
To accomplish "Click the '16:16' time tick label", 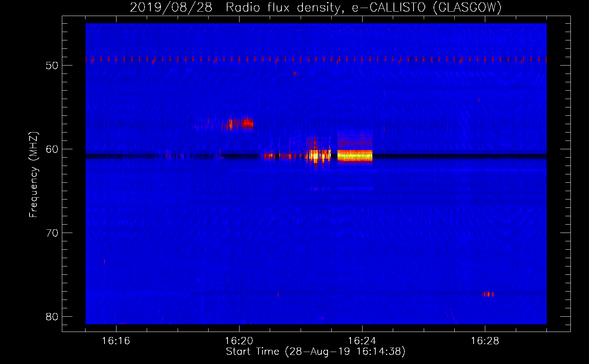I will tap(116, 341).
